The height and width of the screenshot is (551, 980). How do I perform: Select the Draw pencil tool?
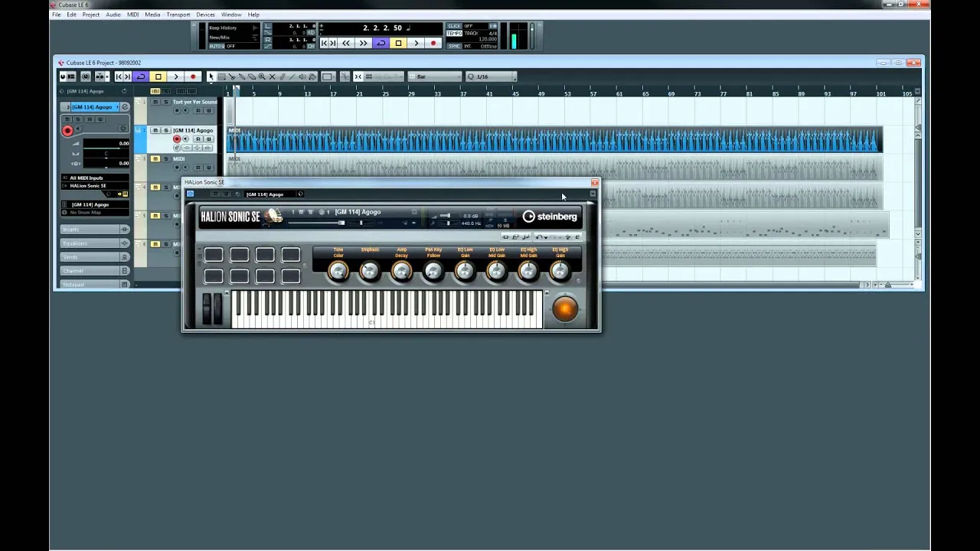coord(282,77)
